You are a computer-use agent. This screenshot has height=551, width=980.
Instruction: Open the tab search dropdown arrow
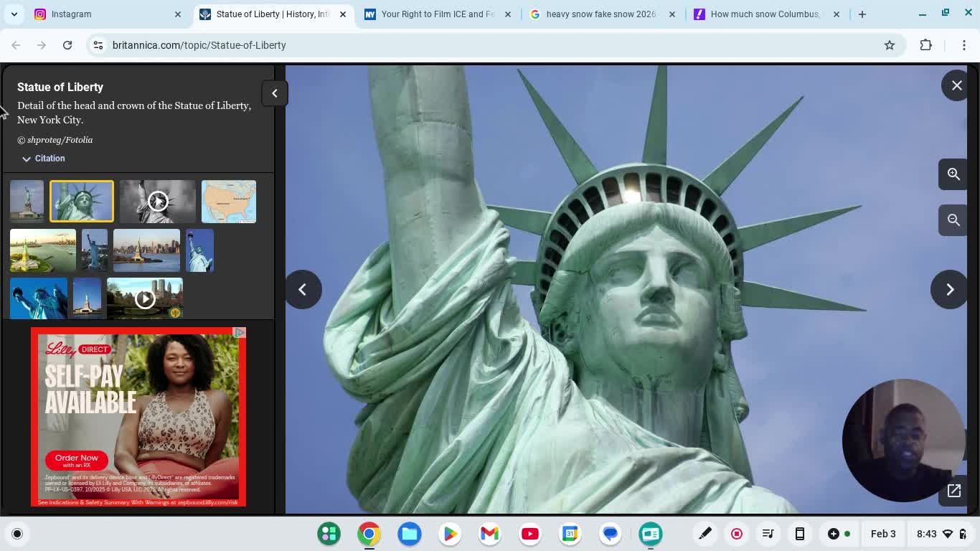14,14
